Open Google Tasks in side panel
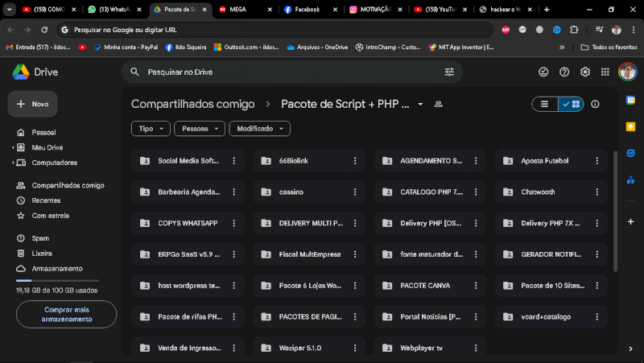 (x=631, y=152)
